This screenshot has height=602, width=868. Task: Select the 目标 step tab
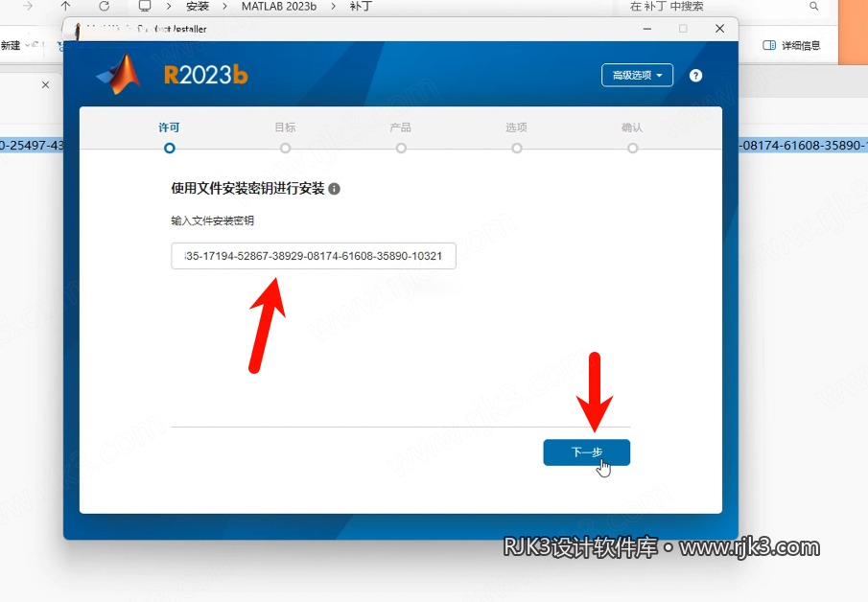click(285, 127)
